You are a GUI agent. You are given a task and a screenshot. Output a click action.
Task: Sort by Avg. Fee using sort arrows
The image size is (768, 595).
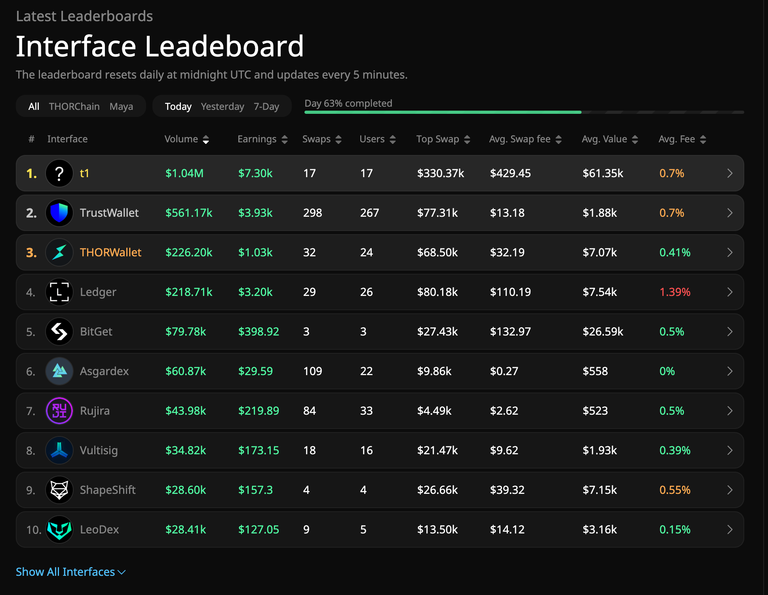703,140
